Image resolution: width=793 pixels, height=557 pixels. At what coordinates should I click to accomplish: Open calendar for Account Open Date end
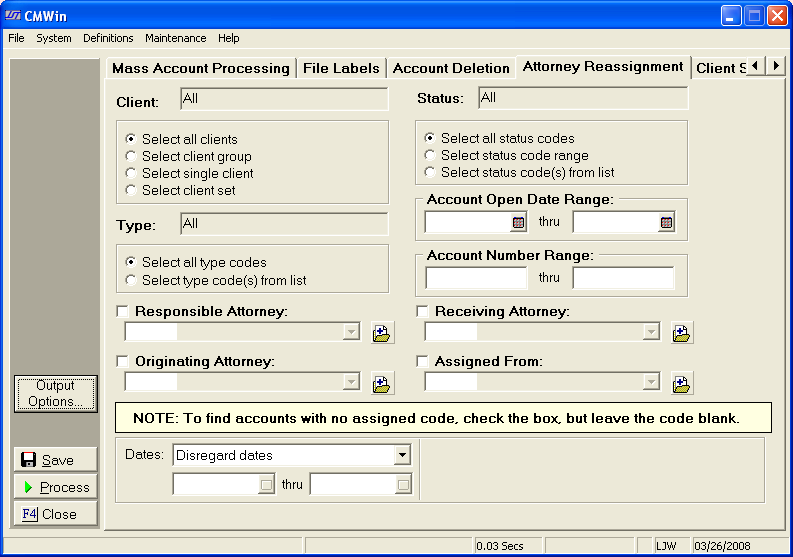[666, 223]
